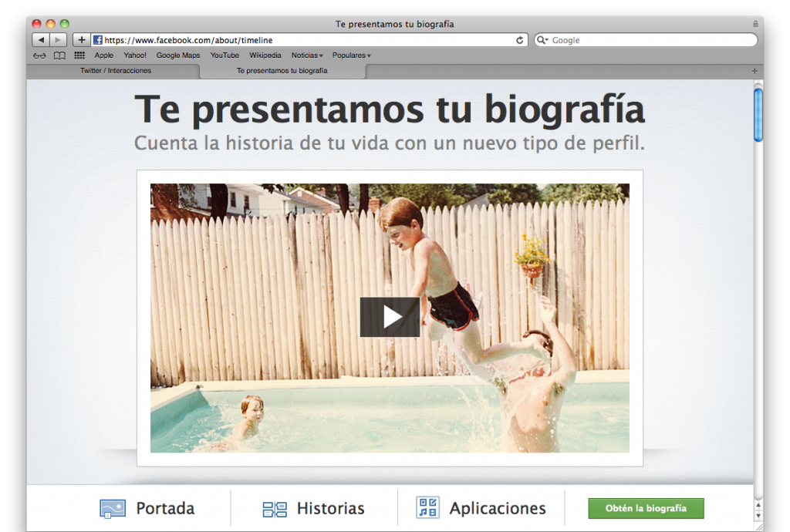Image resolution: width=790 pixels, height=532 pixels.
Task: Click the Google search magnifier icon
Action: point(542,40)
